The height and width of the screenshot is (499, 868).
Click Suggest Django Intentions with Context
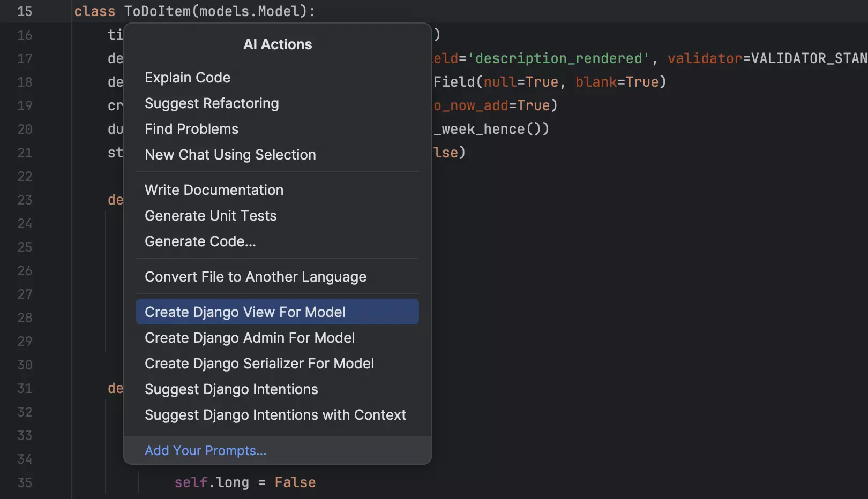pos(275,415)
